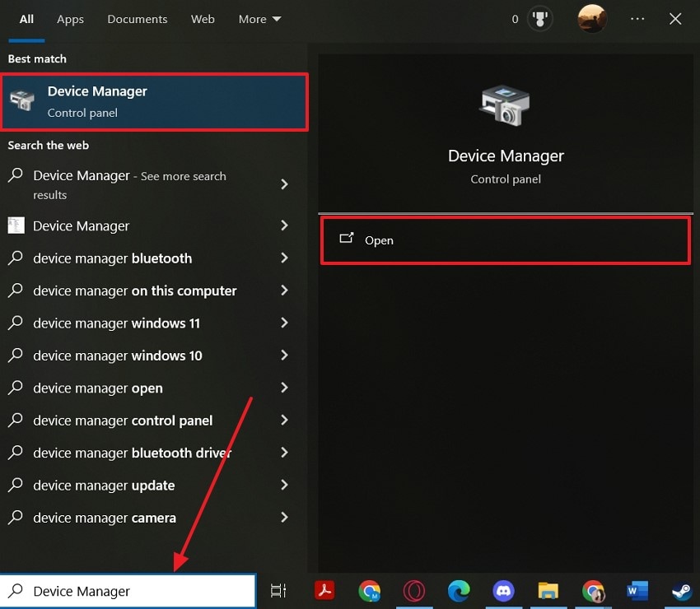700x609 pixels.
Task: Expand arrow beside Device Manager page result
Action: (284, 225)
